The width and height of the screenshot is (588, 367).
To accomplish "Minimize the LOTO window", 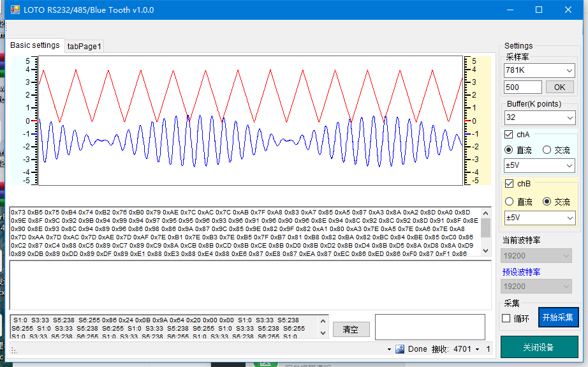I will [x=510, y=10].
